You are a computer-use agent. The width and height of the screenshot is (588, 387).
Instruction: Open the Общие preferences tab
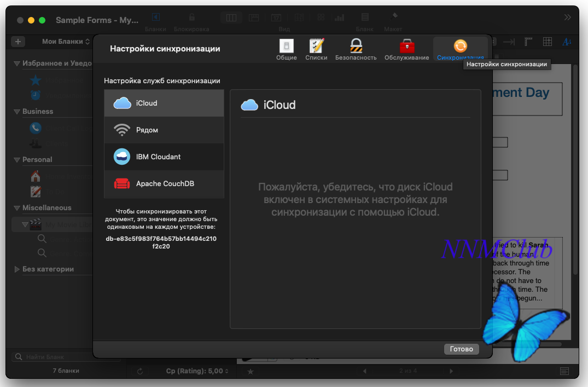(x=287, y=49)
